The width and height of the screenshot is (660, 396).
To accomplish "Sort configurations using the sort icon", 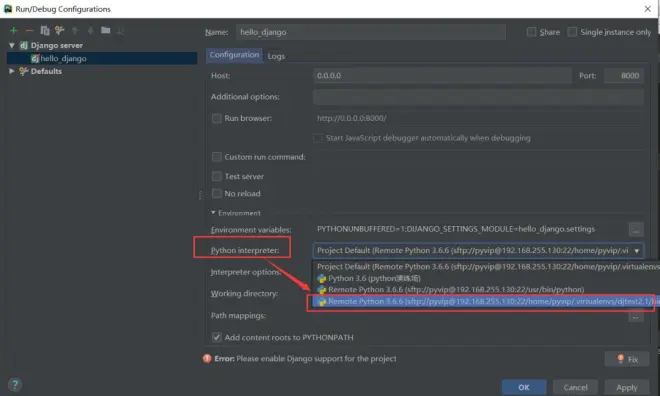I will (120, 31).
